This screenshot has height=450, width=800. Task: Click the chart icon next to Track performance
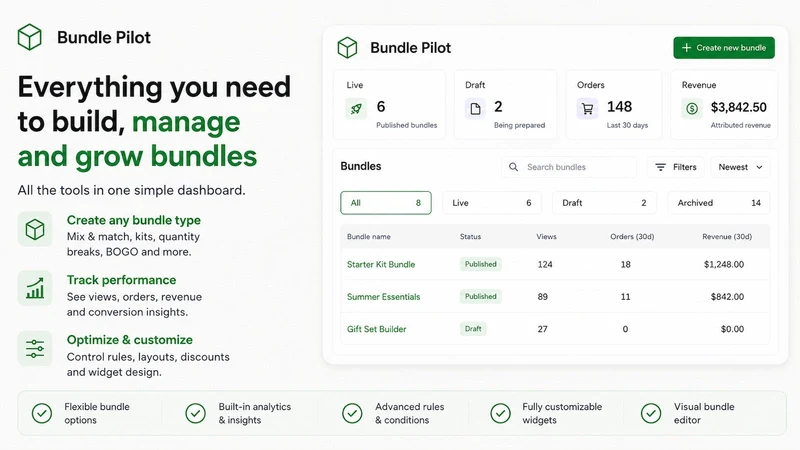pos(35,288)
